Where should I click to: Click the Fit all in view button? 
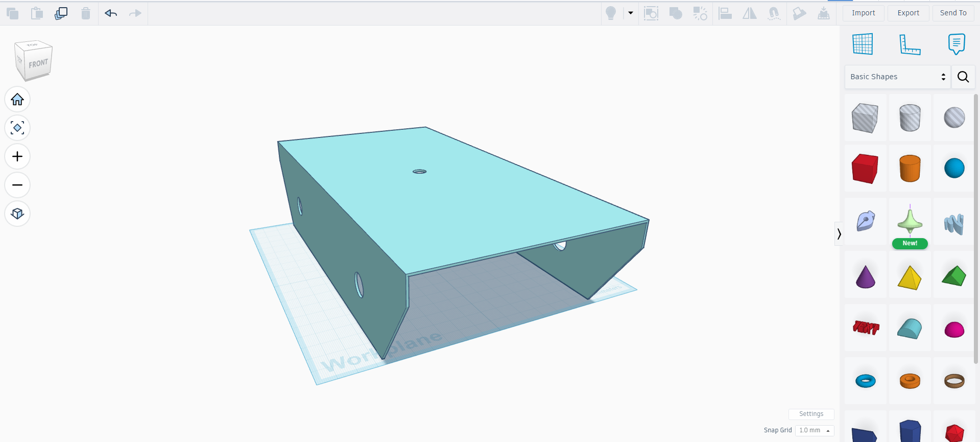[17, 128]
